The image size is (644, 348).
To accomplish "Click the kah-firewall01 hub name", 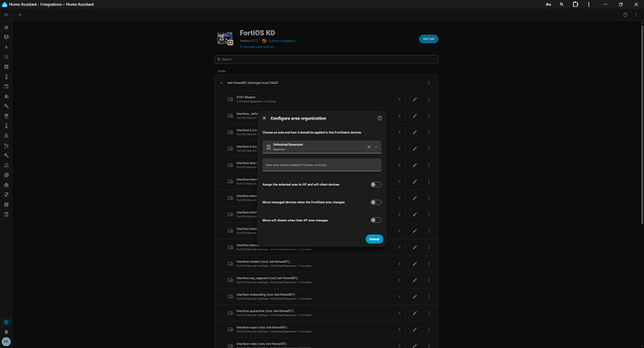I will [253, 83].
